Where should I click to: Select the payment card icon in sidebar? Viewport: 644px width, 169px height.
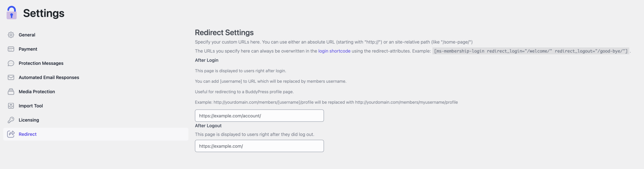click(11, 49)
